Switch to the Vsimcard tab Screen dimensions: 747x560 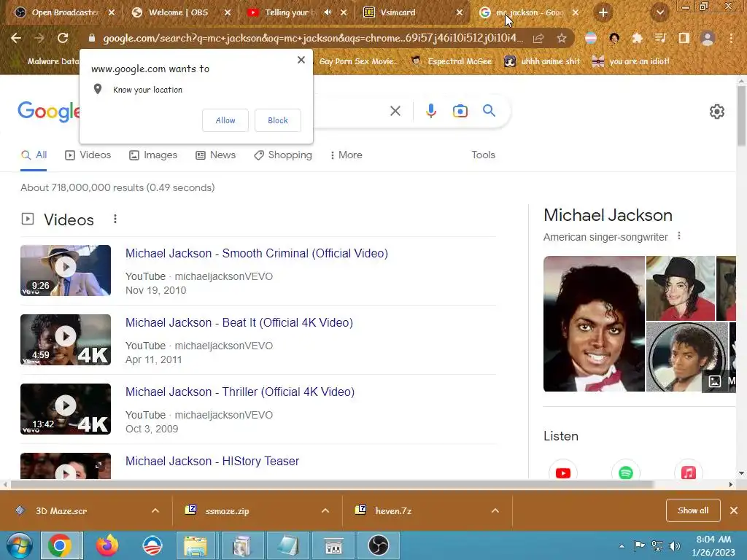tap(412, 12)
